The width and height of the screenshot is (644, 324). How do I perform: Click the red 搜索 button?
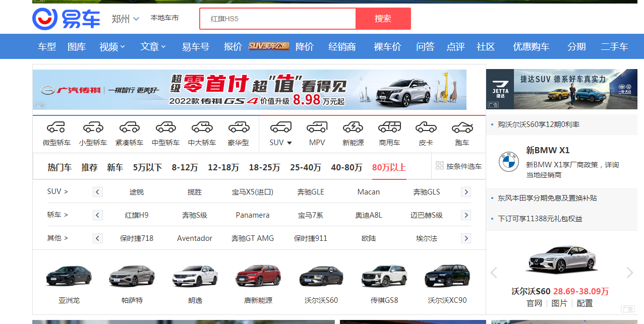(383, 19)
